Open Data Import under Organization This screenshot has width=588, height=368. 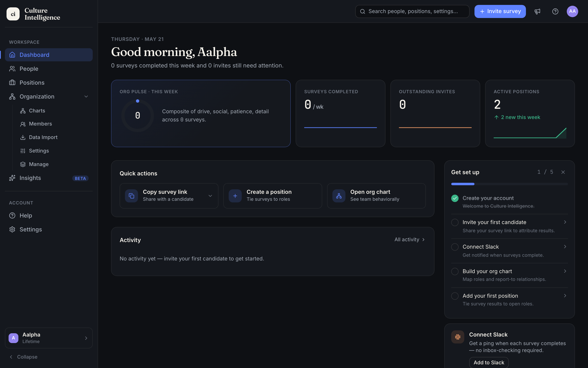click(53, 138)
